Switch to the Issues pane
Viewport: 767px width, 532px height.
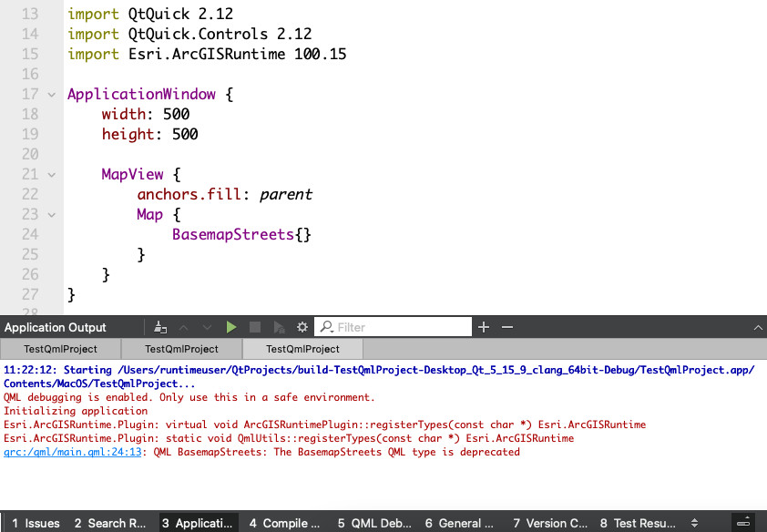point(35,523)
